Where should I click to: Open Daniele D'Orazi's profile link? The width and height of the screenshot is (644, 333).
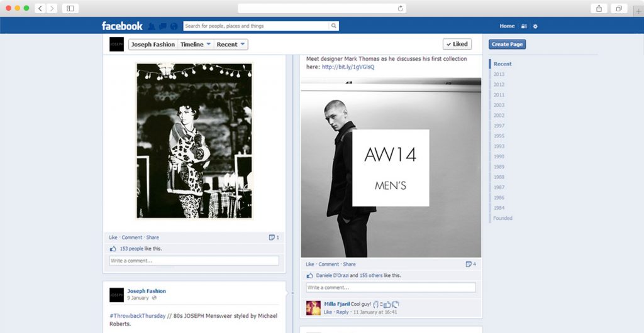[332, 276]
